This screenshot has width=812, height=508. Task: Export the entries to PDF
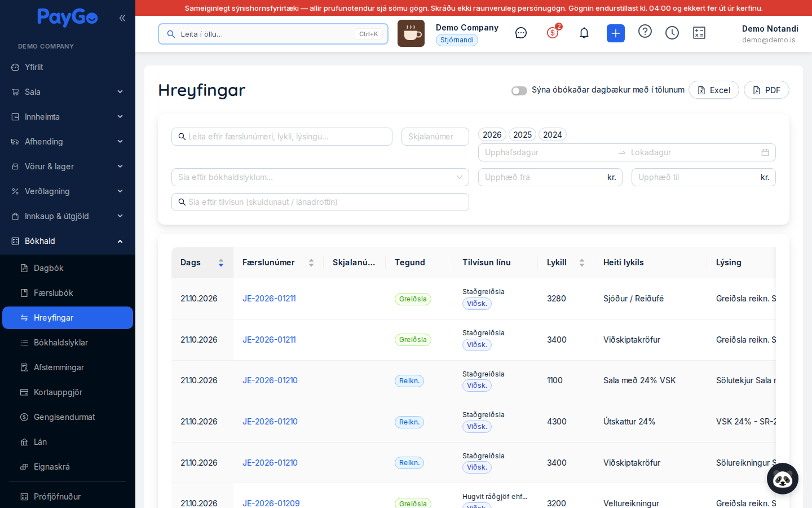pos(766,90)
